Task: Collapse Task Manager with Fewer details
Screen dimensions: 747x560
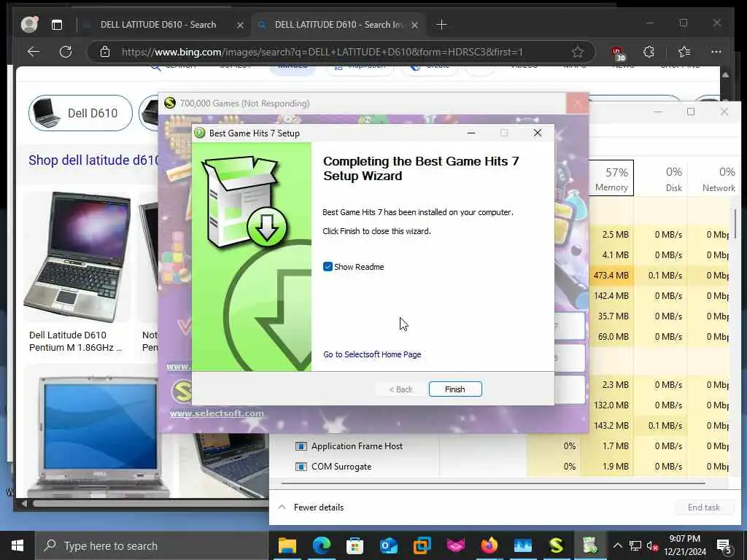Action: pos(311,507)
